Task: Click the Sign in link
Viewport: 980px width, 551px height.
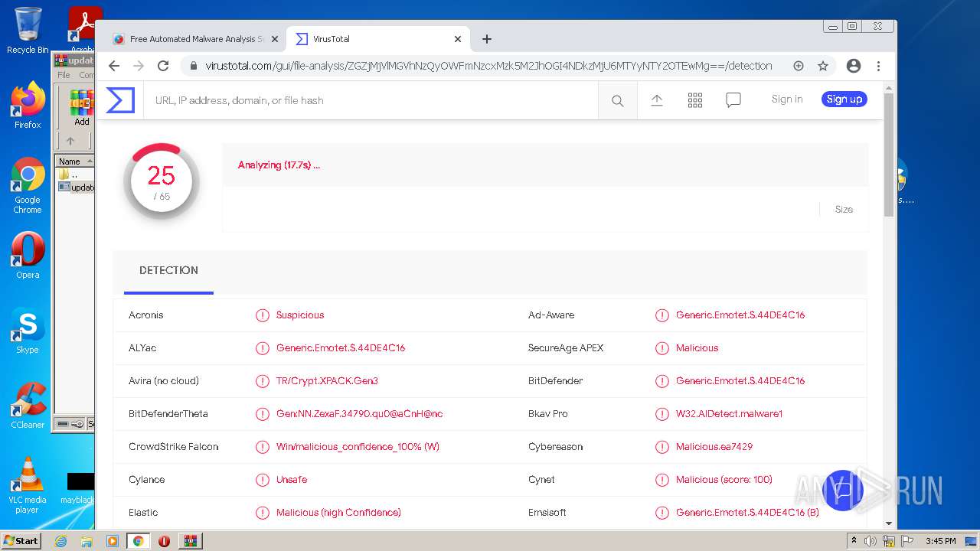Action: pos(787,99)
